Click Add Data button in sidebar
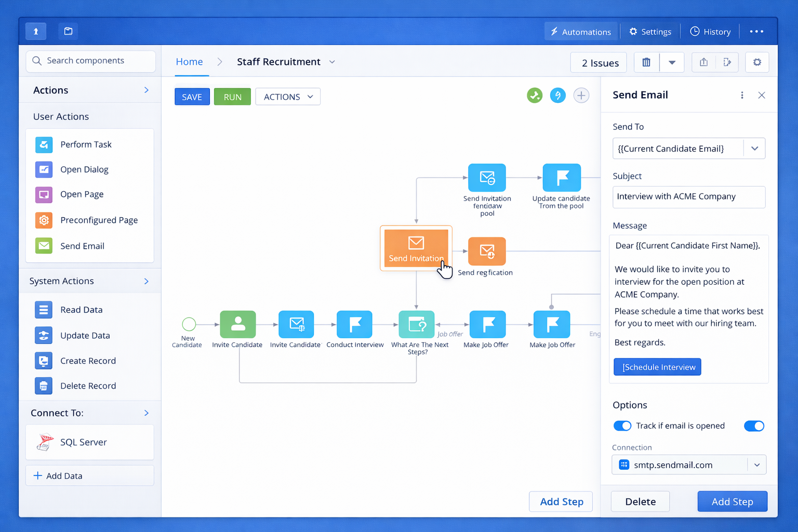This screenshot has height=532, width=798. (x=90, y=476)
